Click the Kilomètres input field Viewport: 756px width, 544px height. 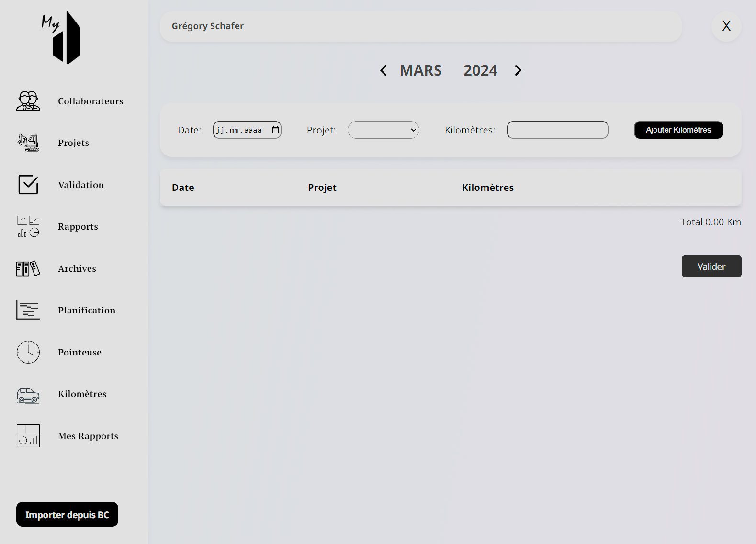point(558,130)
